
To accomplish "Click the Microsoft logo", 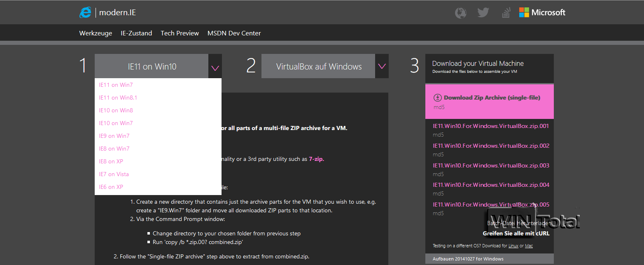I will 542,12.
